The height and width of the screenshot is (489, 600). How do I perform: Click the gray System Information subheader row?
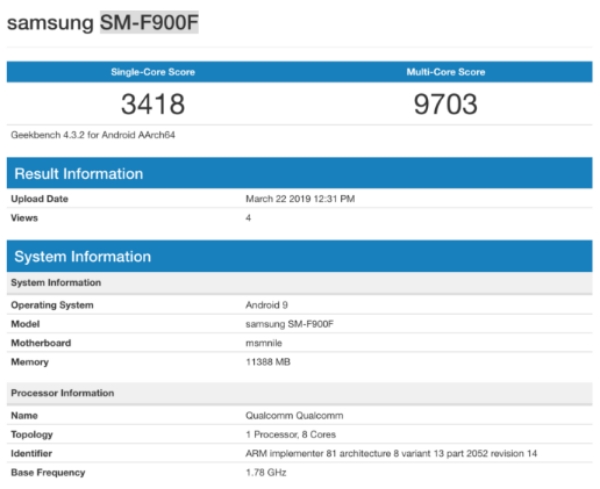(300, 283)
